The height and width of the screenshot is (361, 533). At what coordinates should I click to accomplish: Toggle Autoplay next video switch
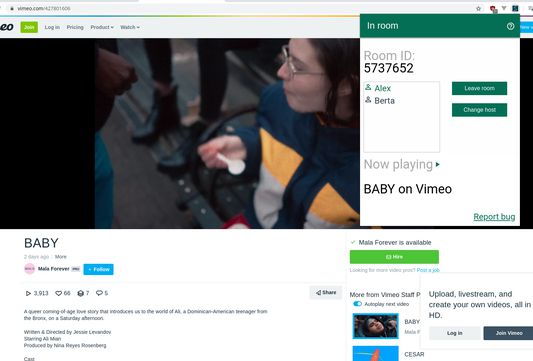tap(357, 304)
